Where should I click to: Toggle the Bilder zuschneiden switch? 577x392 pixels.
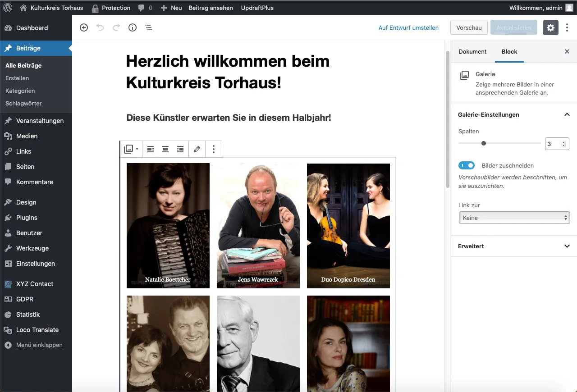point(467,165)
